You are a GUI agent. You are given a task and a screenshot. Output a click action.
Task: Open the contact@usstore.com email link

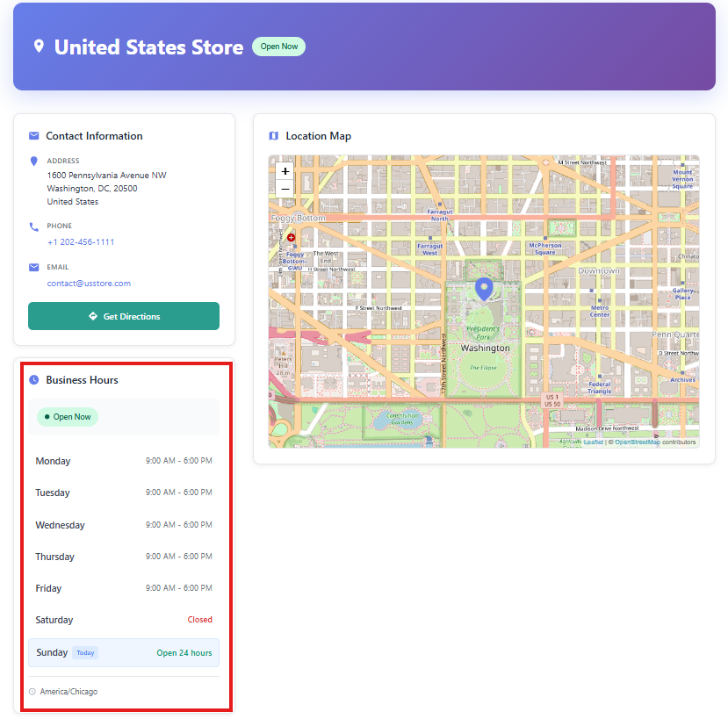click(x=89, y=284)
